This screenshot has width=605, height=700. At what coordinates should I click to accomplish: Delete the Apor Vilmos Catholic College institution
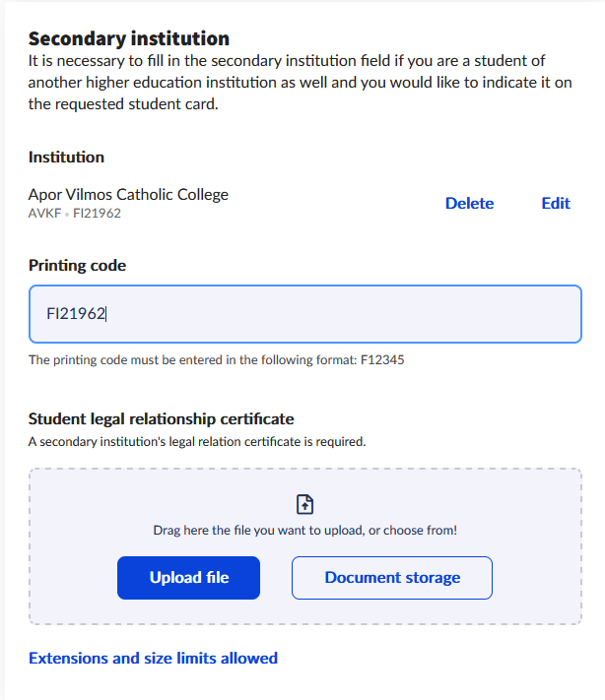[469, 204]
